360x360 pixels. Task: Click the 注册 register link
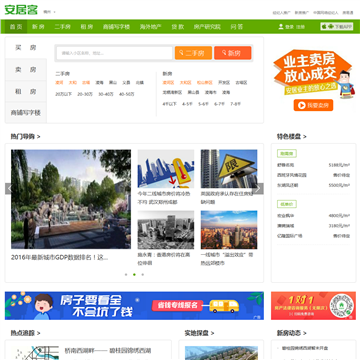pos(300,27)
